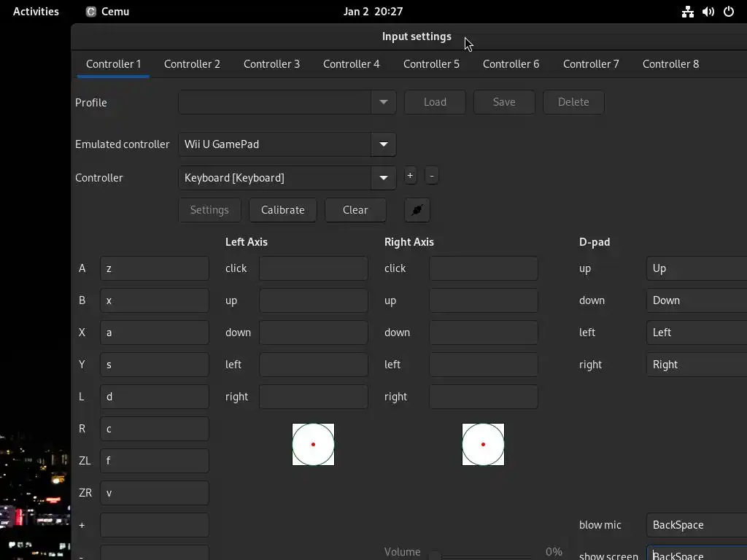Viewport: 747px width, 560px height.
Task: Select Left Axis down mapping field
Action: point(314,332)
